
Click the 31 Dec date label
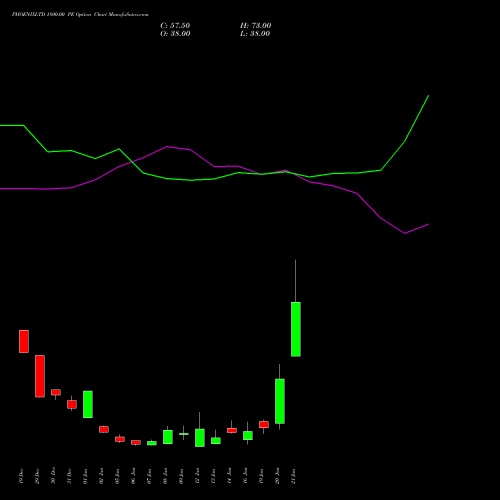[x=69, y=476]
